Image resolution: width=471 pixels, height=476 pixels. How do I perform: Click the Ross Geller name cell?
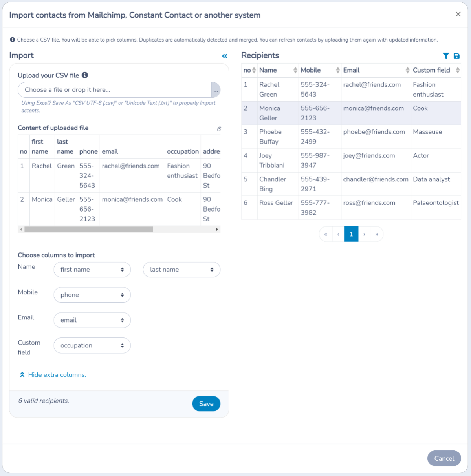pyautogui.click(x=278, y=208)
